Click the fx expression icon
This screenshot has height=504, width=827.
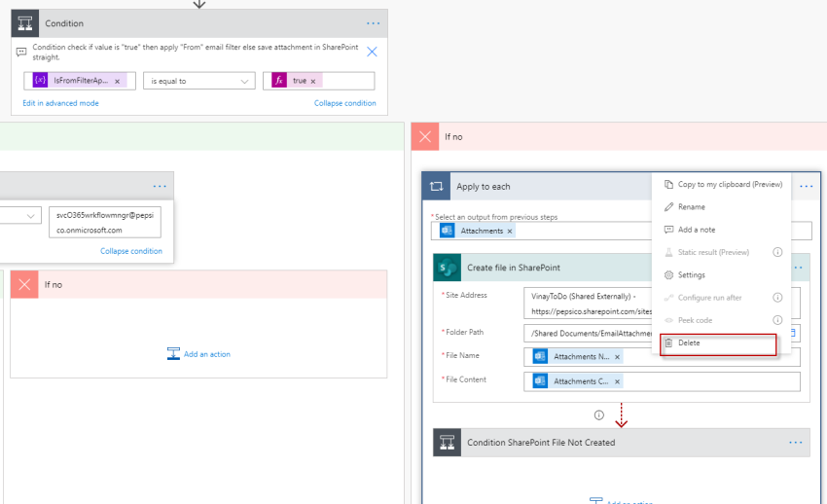tap(279, 80)
